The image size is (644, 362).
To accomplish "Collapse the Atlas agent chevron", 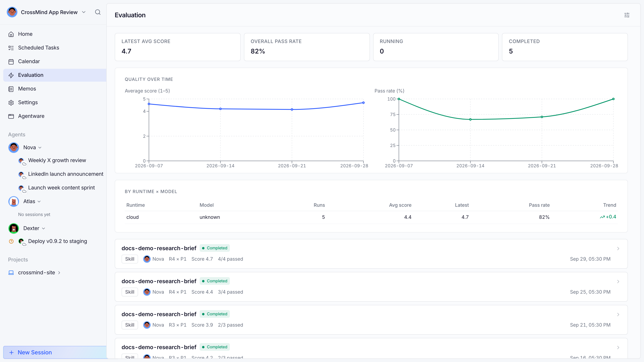I will click(x=39, y=202).
